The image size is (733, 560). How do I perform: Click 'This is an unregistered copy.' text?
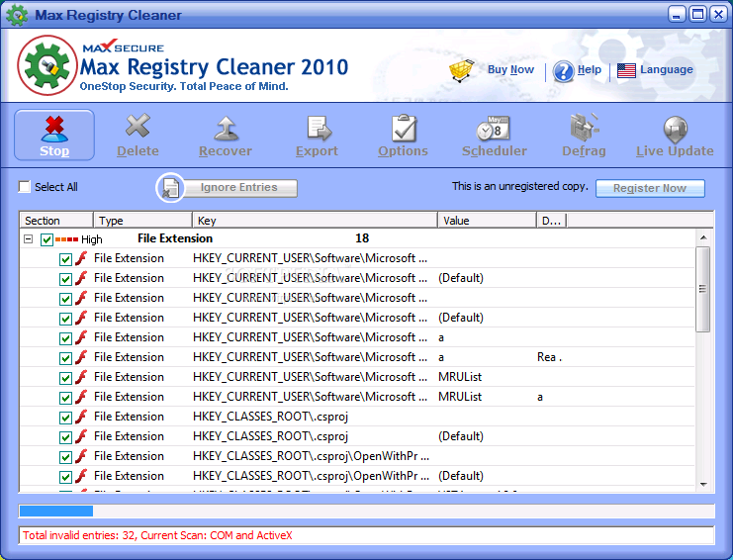click(520, 186)
